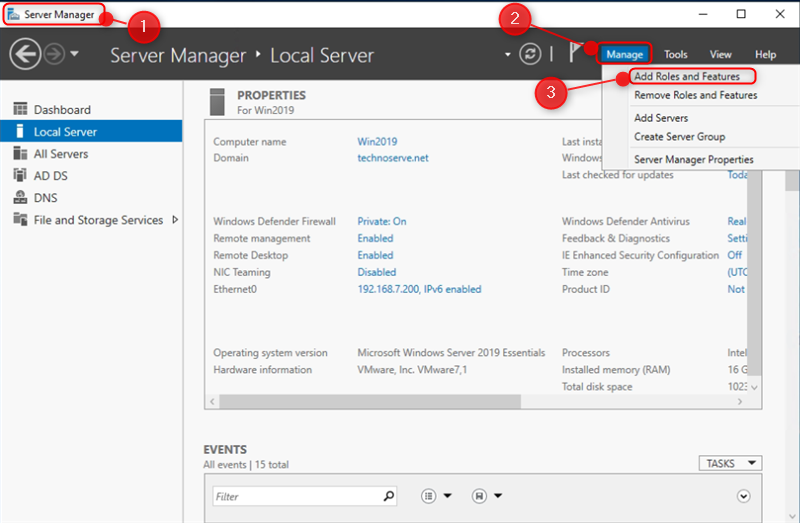
Task: Go to DNS in sidebar
Action: point(45,198)
